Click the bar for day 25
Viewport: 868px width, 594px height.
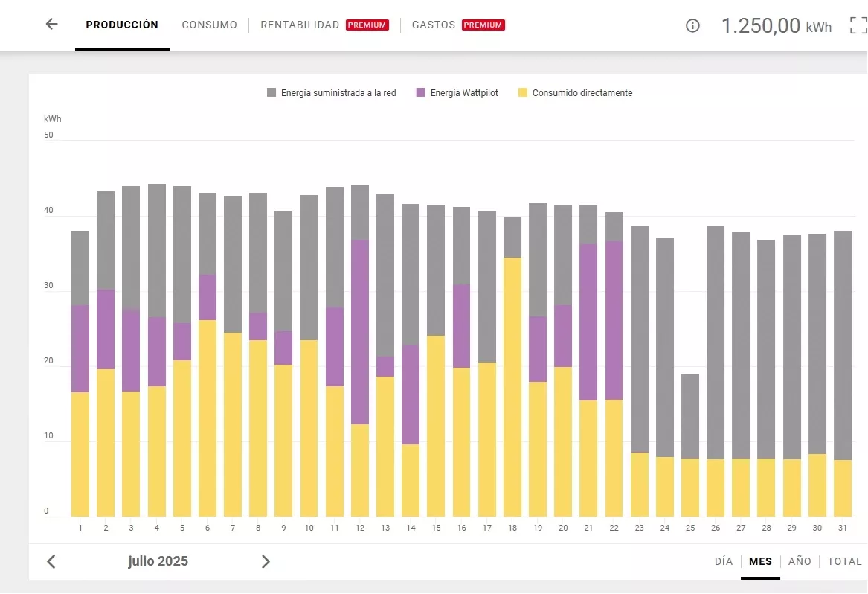tap(690, 447)
